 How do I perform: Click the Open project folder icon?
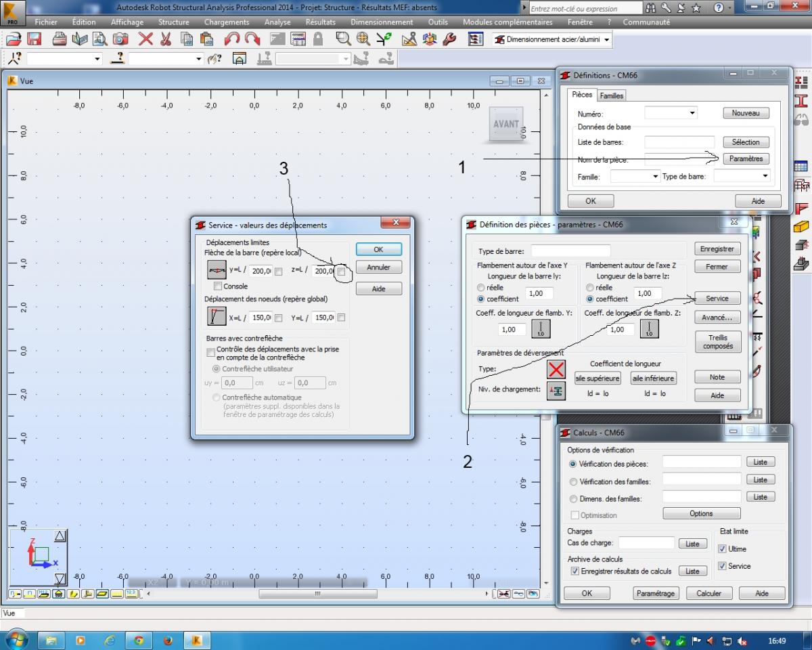(14, 39)
